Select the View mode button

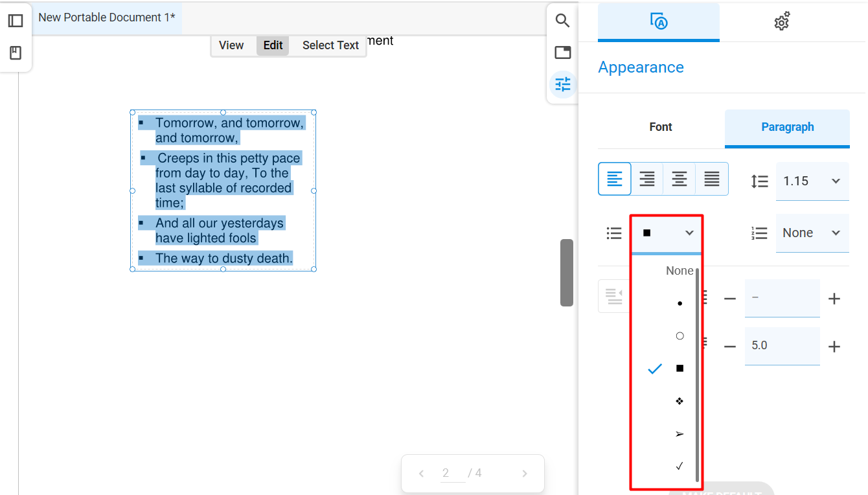pos(231,45)
